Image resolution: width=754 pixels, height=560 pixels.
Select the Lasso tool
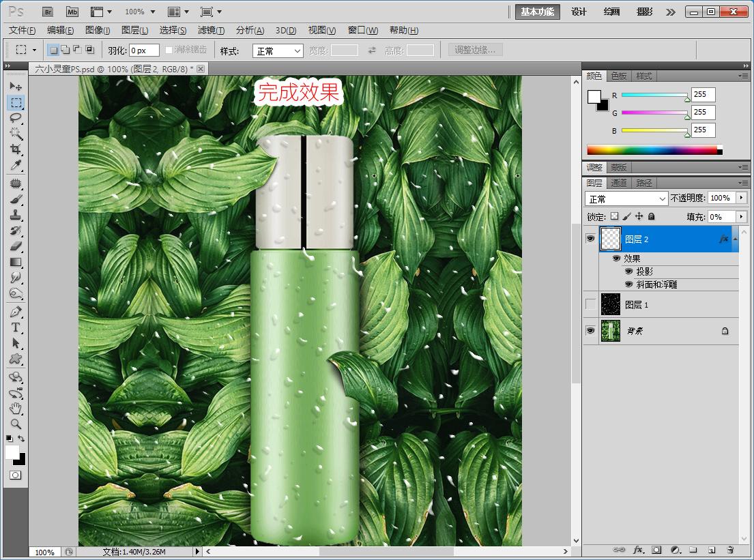coord(16,118)
